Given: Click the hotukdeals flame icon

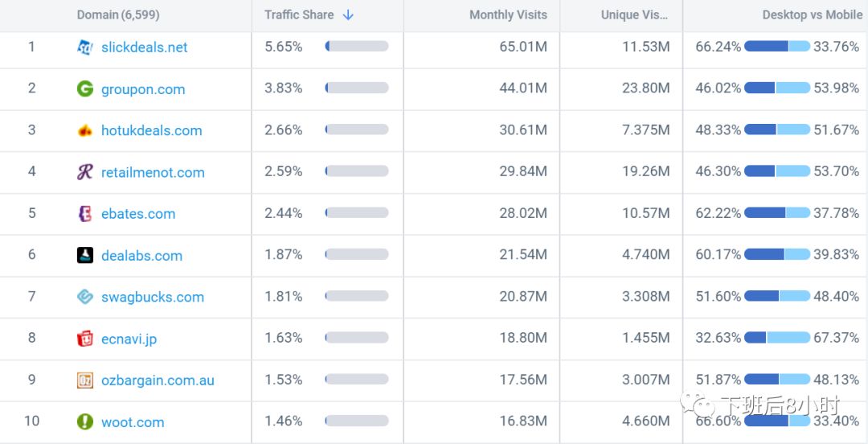Looking at the screenshot, I should (85, 130).
